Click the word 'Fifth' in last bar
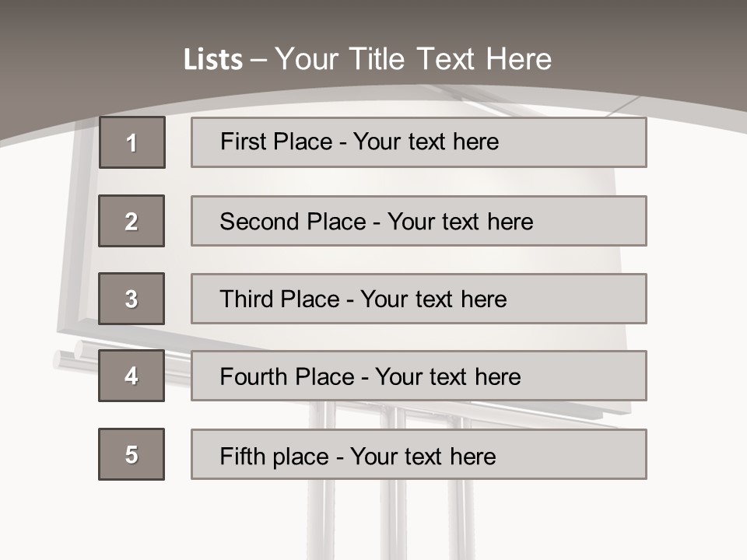747x560 pixels. pos(243,456)
